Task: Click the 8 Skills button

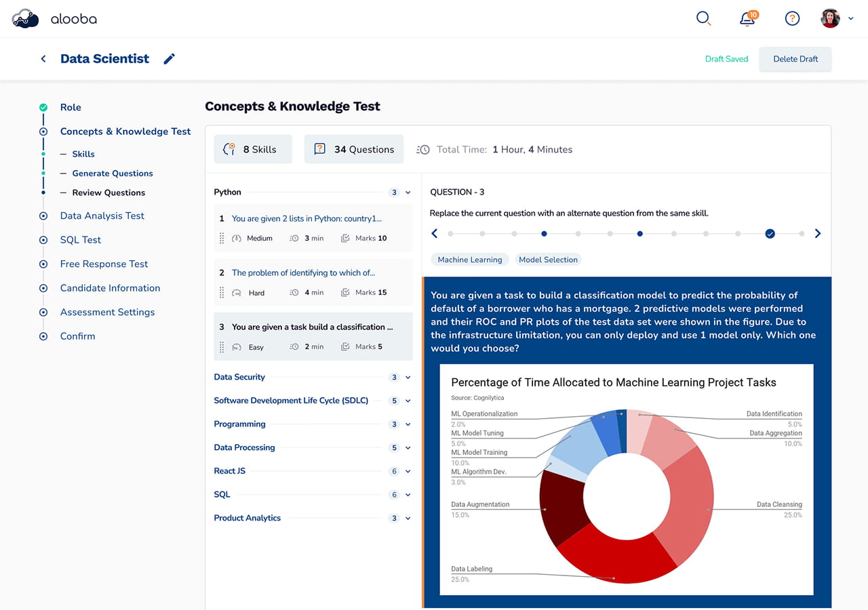Action: click(253, 149)
